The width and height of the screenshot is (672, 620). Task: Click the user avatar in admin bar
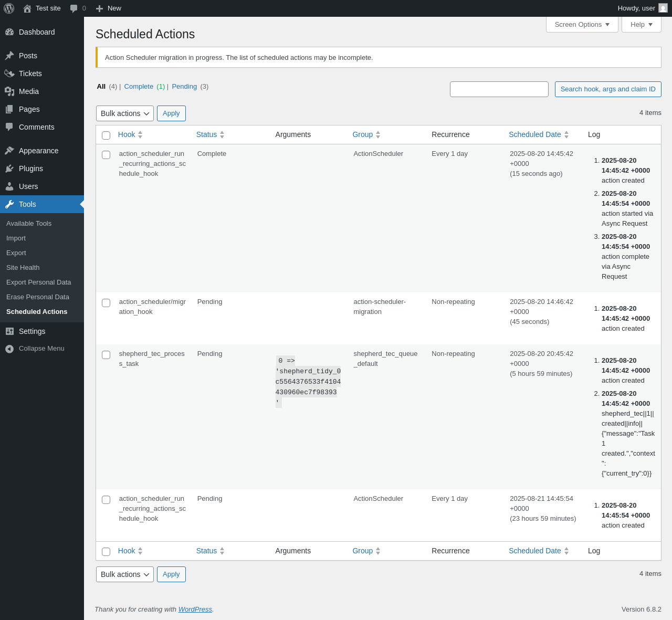tap(663, 8)
